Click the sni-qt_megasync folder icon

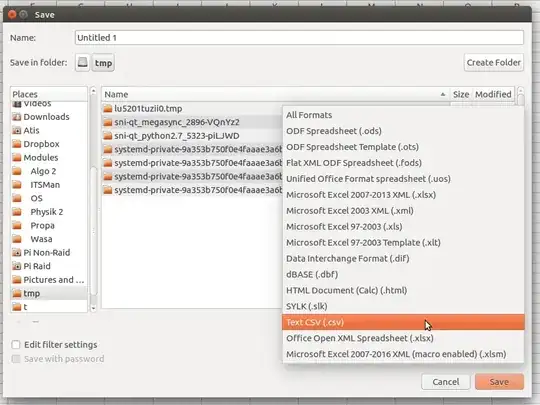(x=108, y=122)
